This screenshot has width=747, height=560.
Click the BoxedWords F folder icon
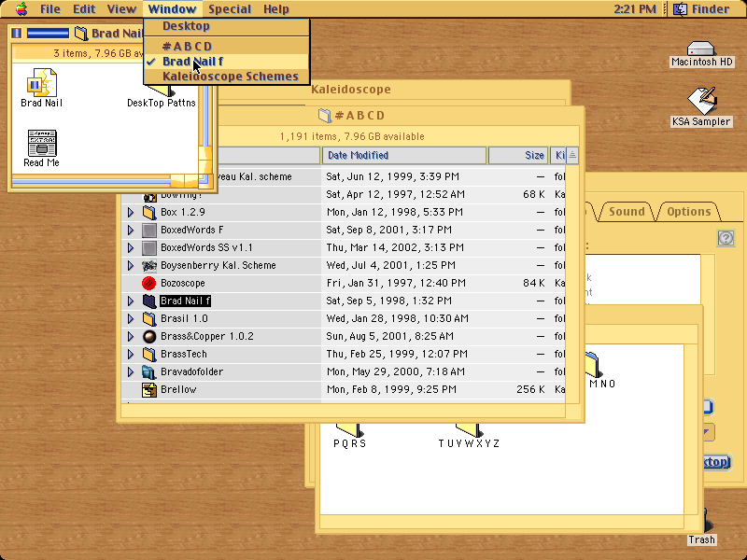click(149, 230)
